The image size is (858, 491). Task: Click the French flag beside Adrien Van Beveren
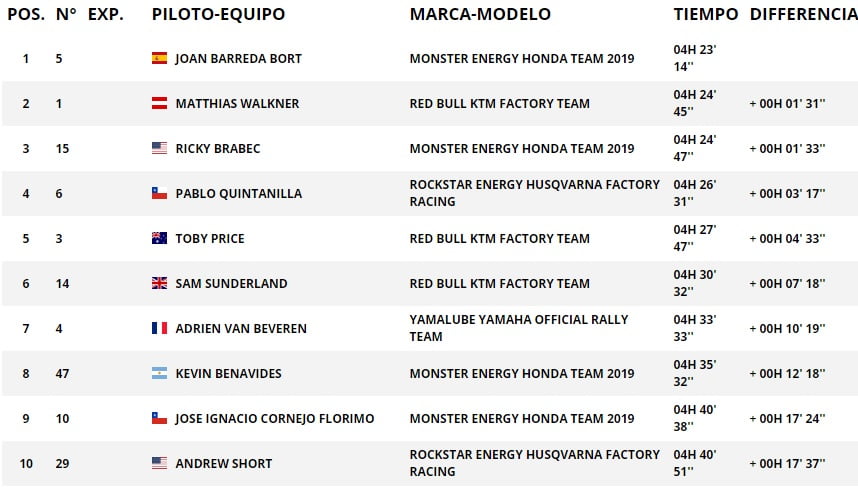[159, 328]
